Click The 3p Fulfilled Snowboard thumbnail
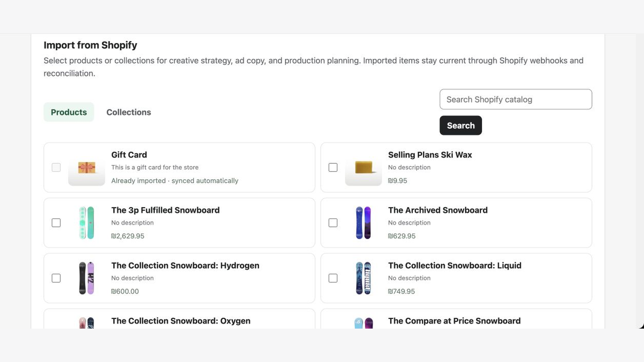 (87, 223)
